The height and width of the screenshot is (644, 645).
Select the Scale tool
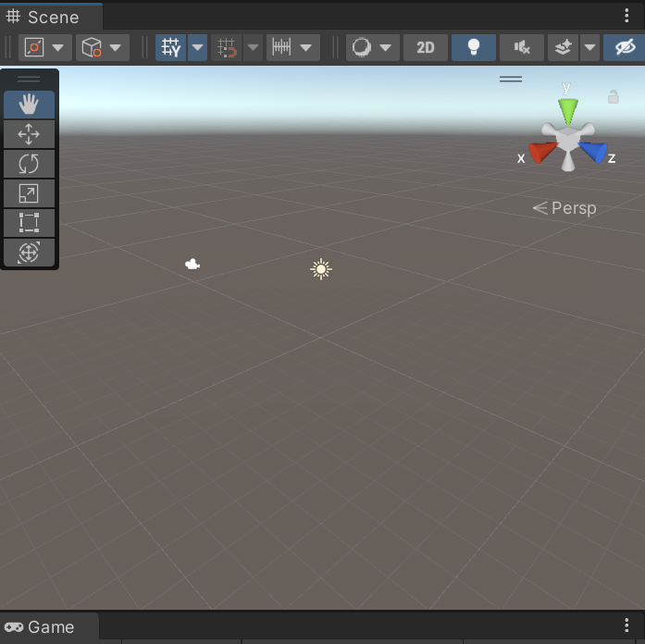pyautogui.click(x=29, y=193)
